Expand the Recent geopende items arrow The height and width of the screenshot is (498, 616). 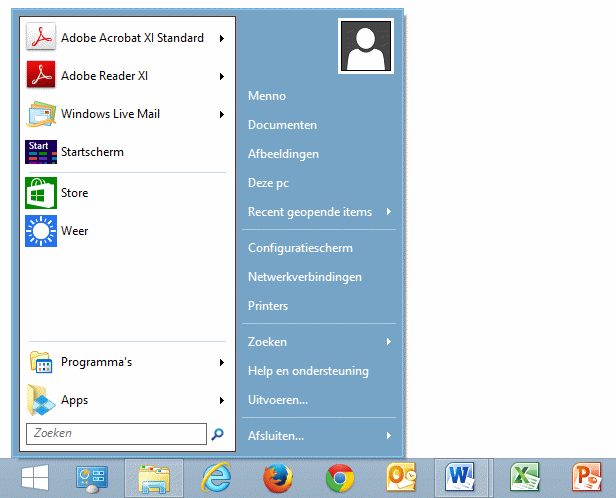389,212
